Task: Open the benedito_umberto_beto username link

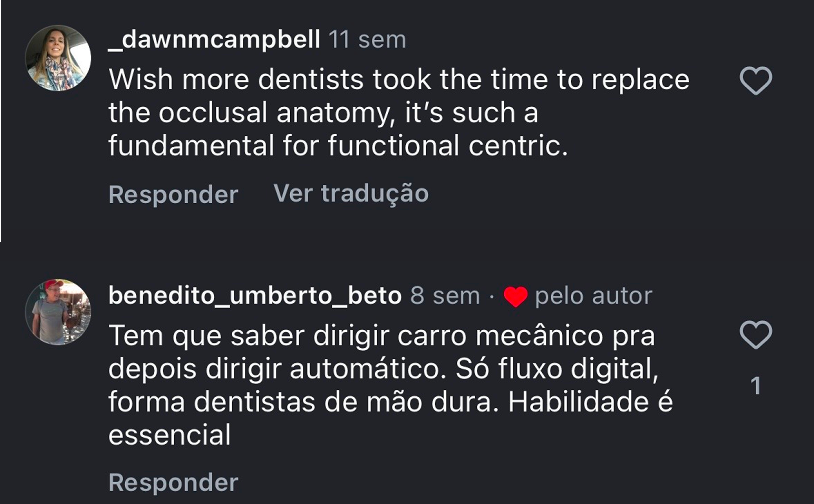Action: (255, 296)
